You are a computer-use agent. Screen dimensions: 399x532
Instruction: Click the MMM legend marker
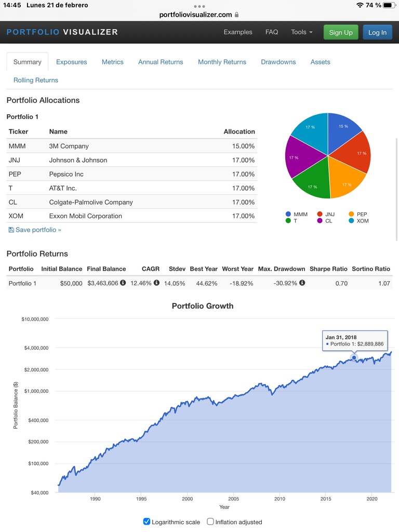pos(288,214)
